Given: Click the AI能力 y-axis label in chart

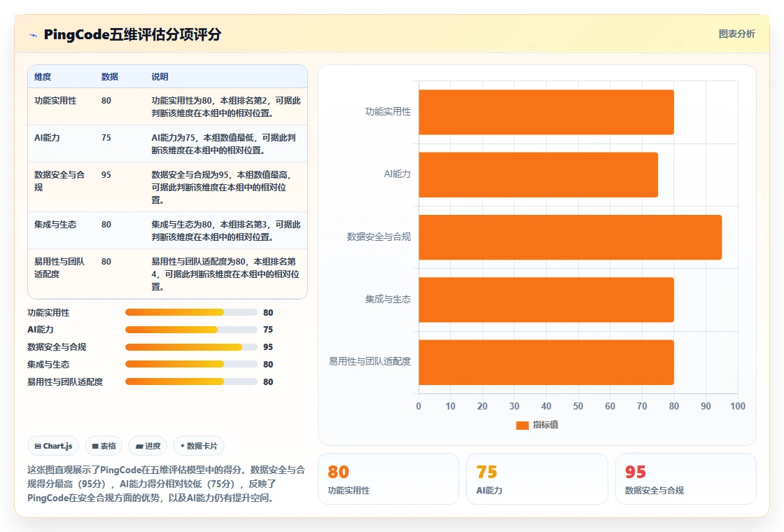Looking at the screenshot, I should [x=397, y=174].
